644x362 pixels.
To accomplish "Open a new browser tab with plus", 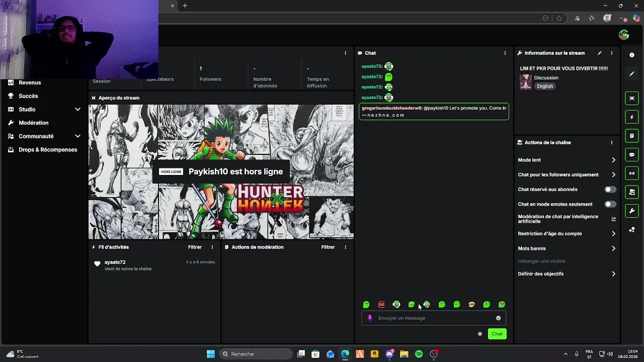I will point(185,6).
